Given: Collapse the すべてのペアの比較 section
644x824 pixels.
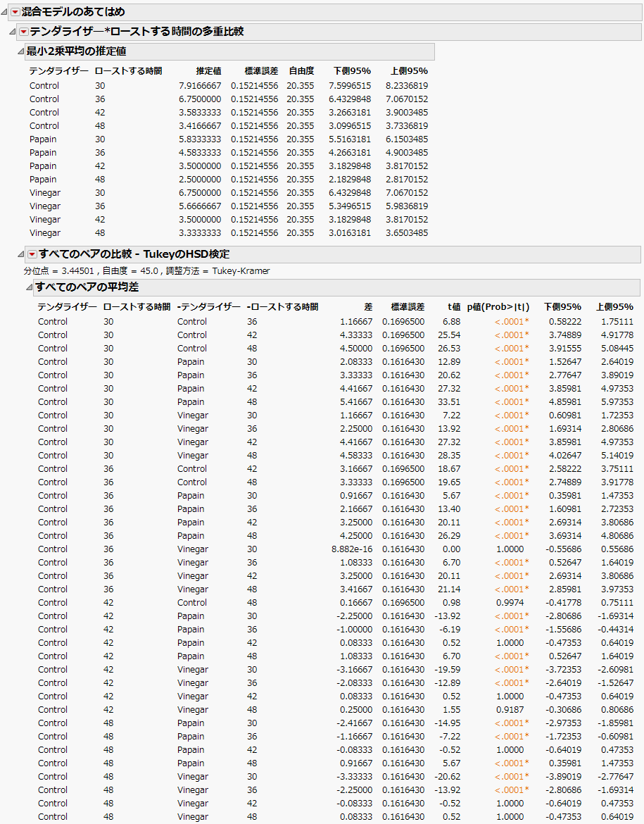Looking at the screenshot, I should [21, 254].
